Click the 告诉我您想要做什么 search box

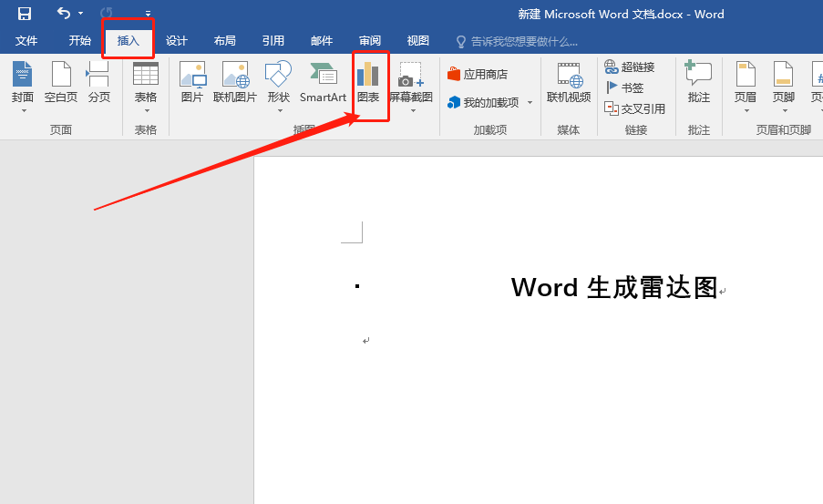(517, 42)
